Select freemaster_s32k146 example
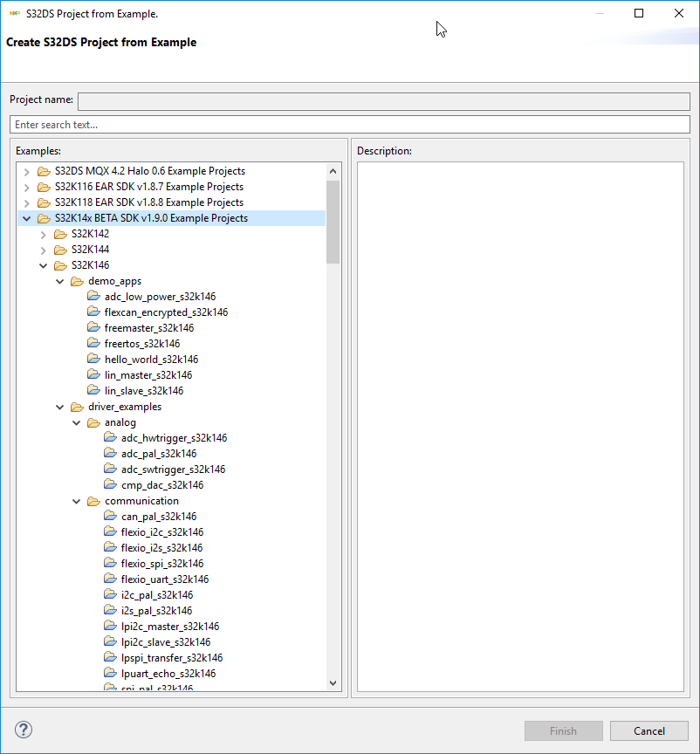 (149, 327)
